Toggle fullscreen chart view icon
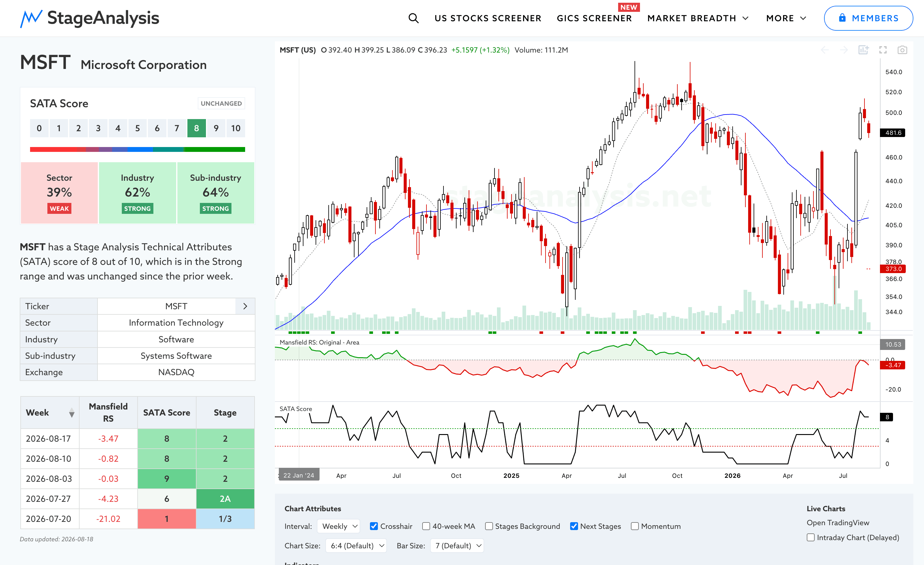The height and width of the screenshot is (565, 924). point(883,50)
